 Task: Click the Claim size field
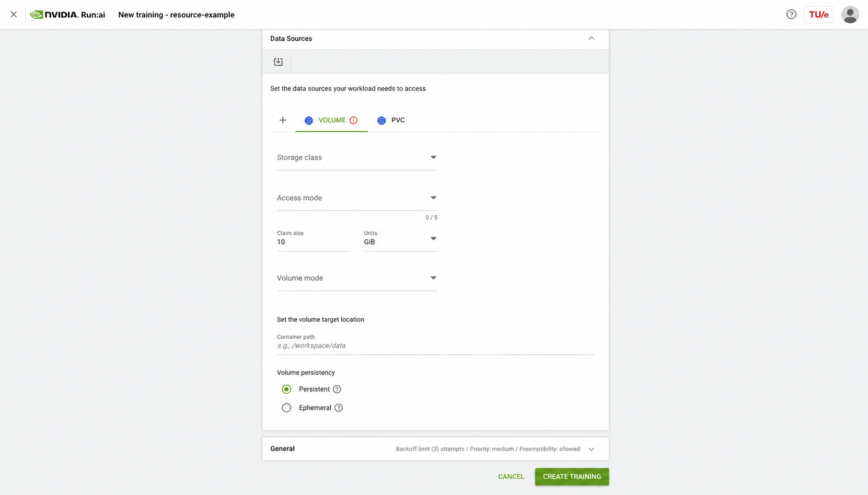[314, 240]
